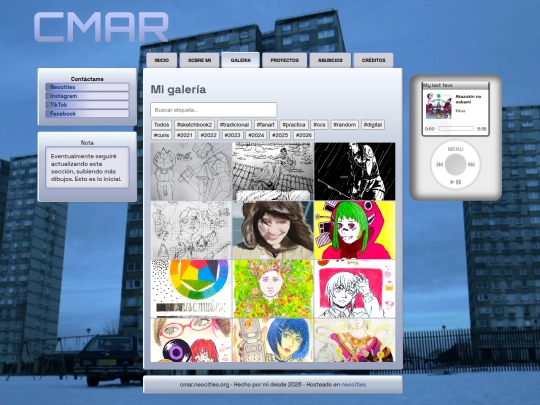Screen dimensions: 540x405
Task: Filter gallery by #2021
Action: click(x=185, y=135)
